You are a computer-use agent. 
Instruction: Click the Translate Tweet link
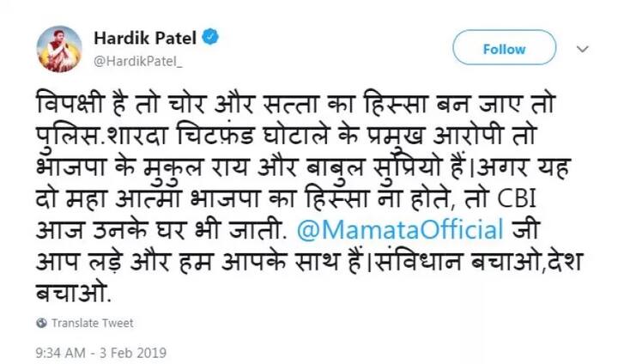coord(92,323)
